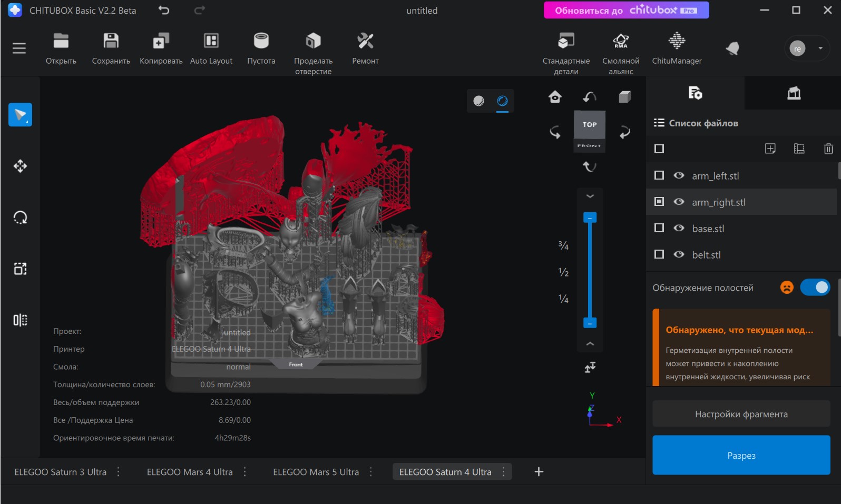Switch to ELEGOO Saturn 3 Ultra tab

(x=61, y=472)
